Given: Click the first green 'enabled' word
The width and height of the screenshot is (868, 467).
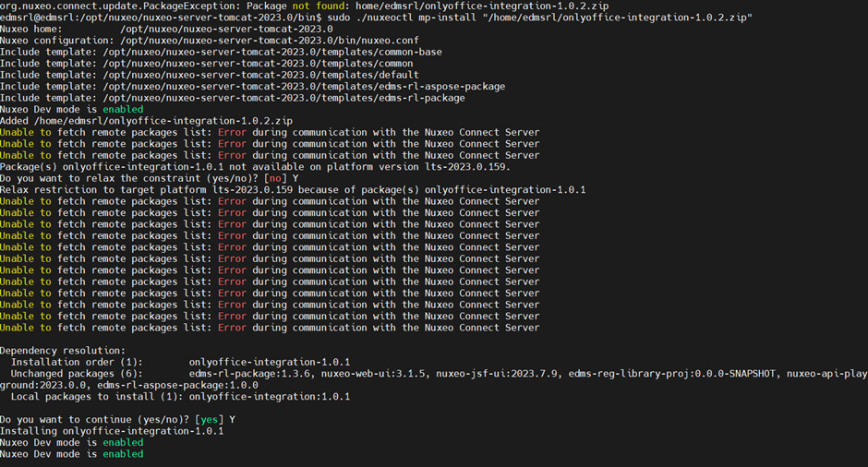Looking at the screenshot, I should pyautogui.click(x=123, y=109).
